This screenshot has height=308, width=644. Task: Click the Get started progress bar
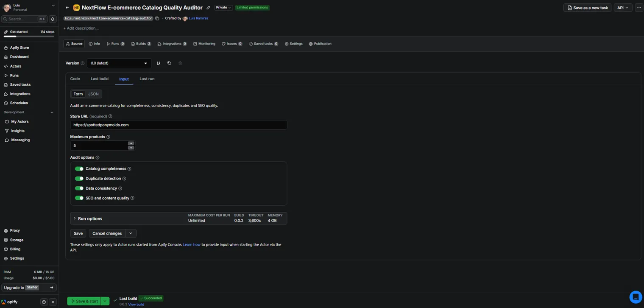(29, 36)
